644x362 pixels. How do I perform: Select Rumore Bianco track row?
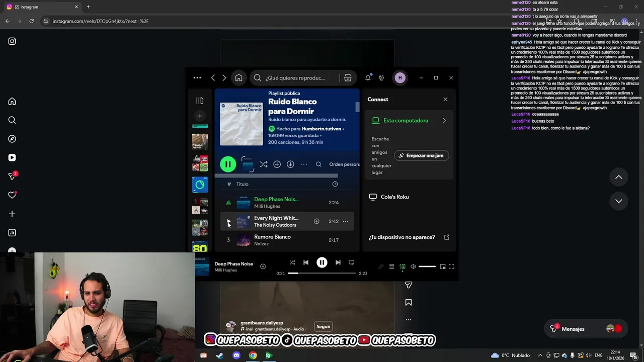[287, 240]
